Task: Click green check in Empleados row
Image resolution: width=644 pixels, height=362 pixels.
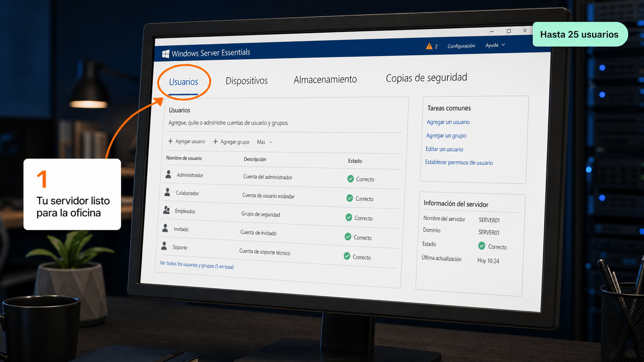Action: coord(349,217)
